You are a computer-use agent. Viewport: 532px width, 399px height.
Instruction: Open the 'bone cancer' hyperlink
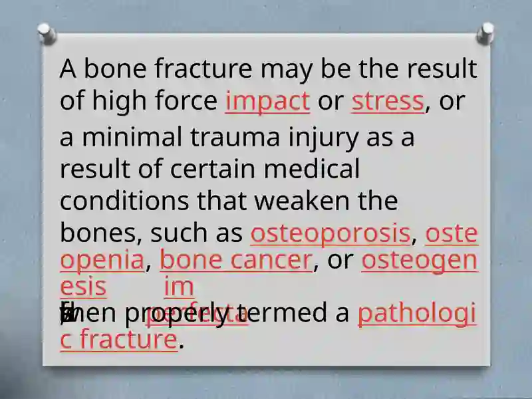[236, 260]
